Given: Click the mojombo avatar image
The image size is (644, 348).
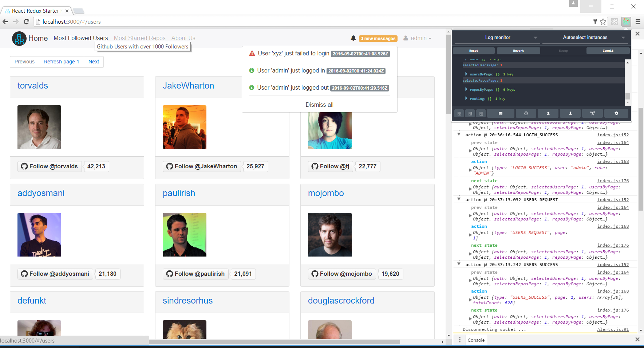Looking at the screenshot, I should pyautogui.click(x=330, y=235).
